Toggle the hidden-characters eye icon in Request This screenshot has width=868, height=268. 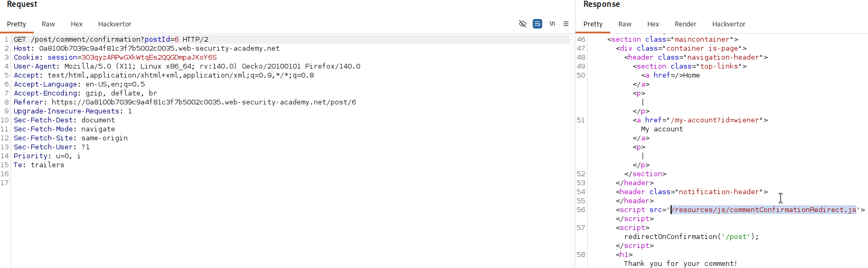523,24
